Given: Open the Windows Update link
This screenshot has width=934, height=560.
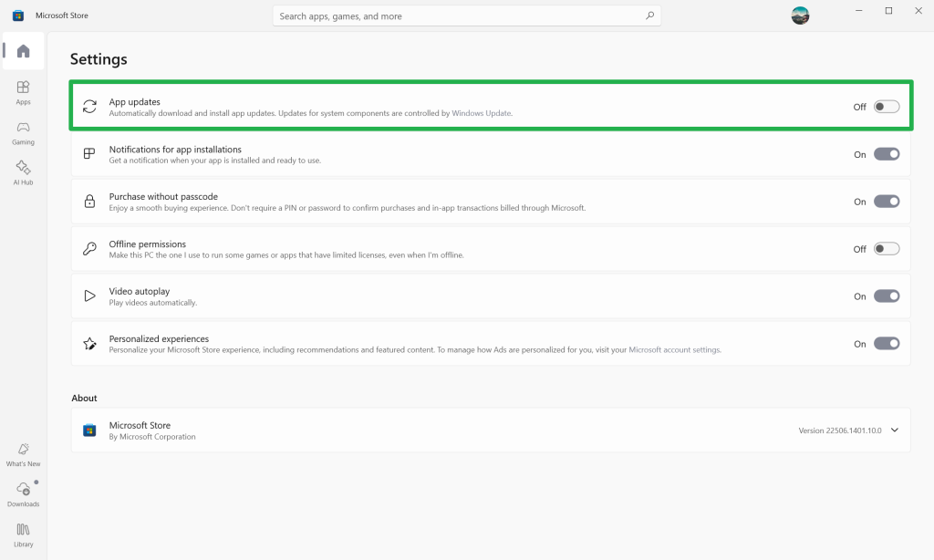Looking at the screenshot, I should (x=482, y=113).
